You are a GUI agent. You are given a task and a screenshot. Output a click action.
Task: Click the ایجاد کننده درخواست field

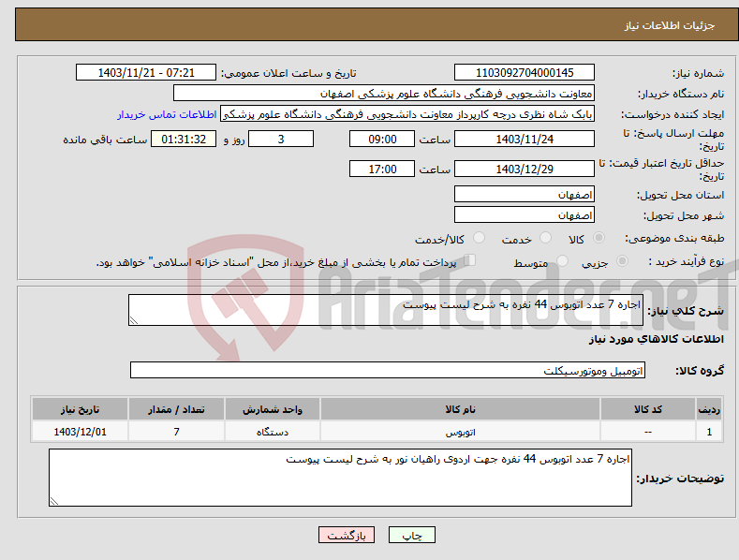407,114
